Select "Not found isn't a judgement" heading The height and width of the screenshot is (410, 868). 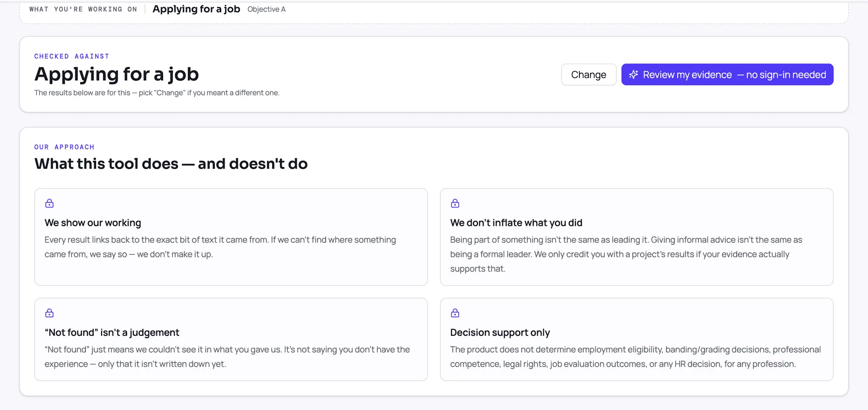(x=112, y=332)
